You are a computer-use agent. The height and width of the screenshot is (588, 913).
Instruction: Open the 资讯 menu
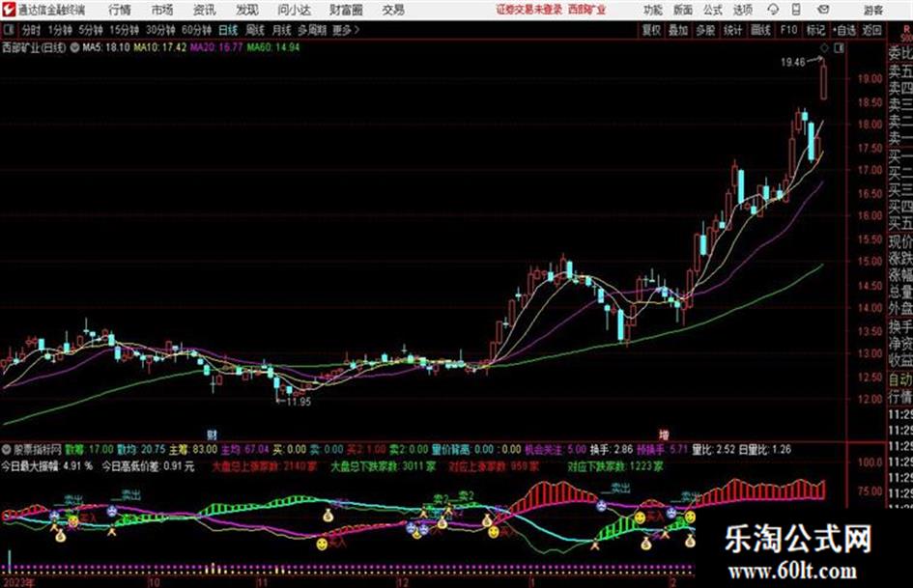tap(205, 10)
